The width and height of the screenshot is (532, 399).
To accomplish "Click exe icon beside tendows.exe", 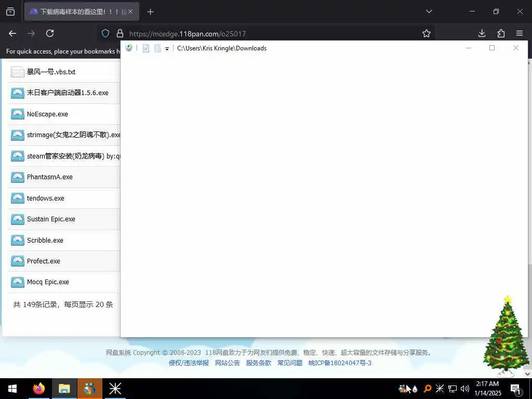I will 17,198.
